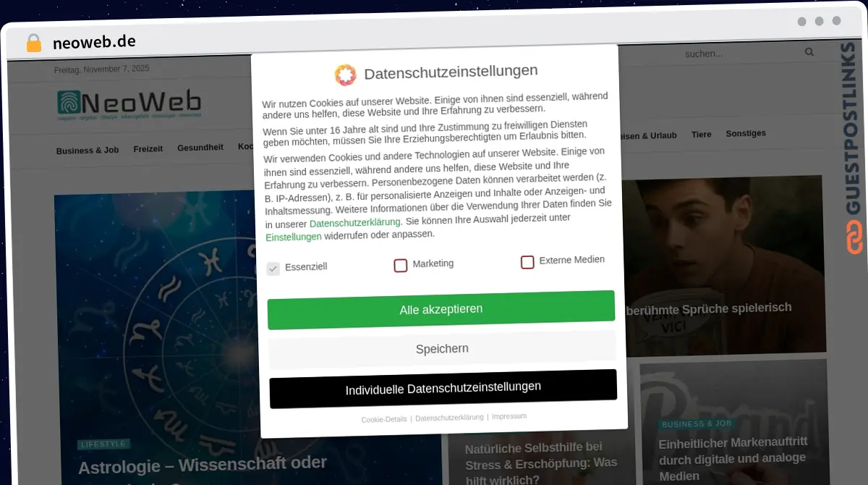Accept all cookies with Alle akzeptieren

(441, 310)
